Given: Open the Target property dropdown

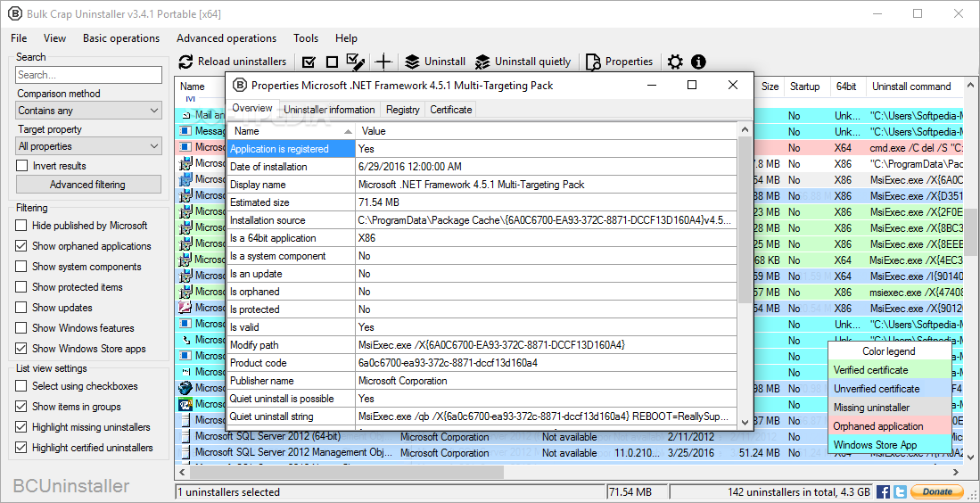Looking at the screenshot, I should pyautogui.click(x=89, y=146).
